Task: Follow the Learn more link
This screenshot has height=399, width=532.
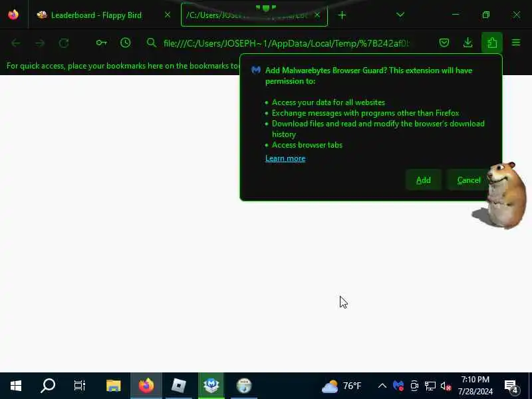Action: click(x=285, y=158)
